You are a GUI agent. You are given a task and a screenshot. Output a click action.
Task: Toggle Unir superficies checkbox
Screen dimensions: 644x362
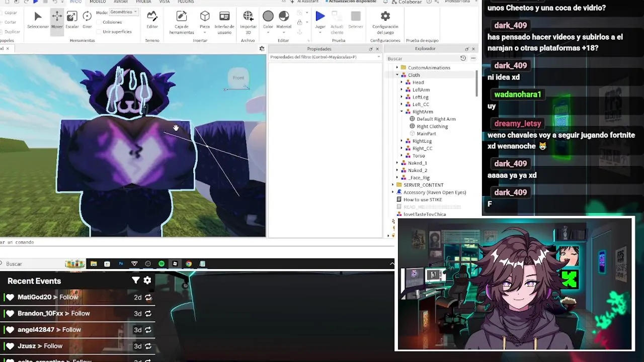(x=99, y=32)
